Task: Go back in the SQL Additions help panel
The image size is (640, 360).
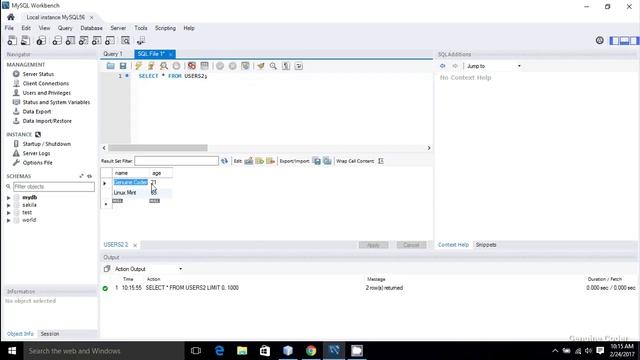Action: coord(442,66)
